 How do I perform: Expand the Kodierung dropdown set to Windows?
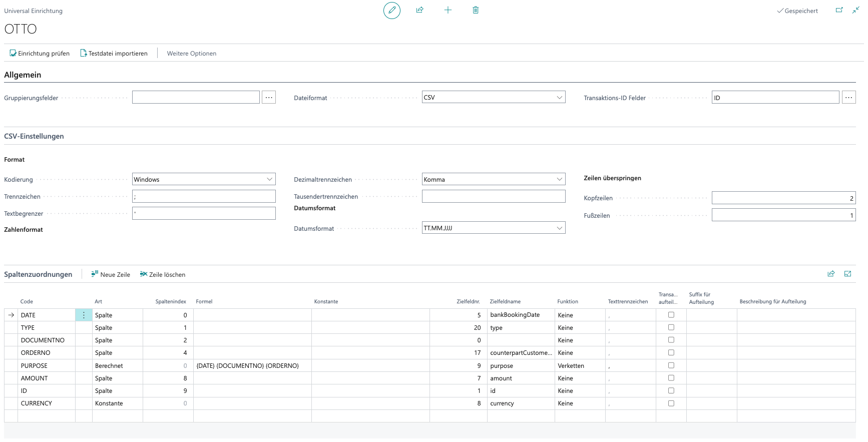coord(204,179)
